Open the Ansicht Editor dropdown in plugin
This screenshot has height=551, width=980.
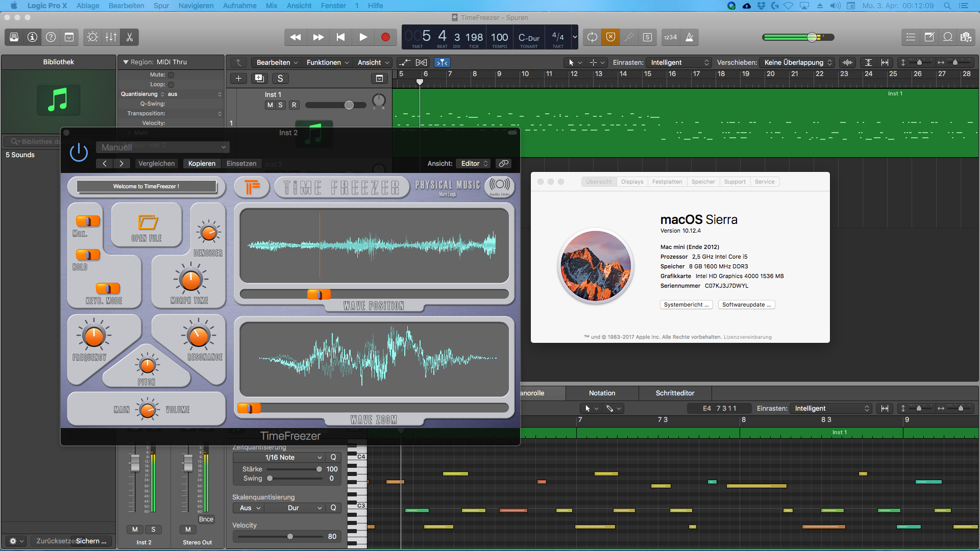click(x=474, y=163)
